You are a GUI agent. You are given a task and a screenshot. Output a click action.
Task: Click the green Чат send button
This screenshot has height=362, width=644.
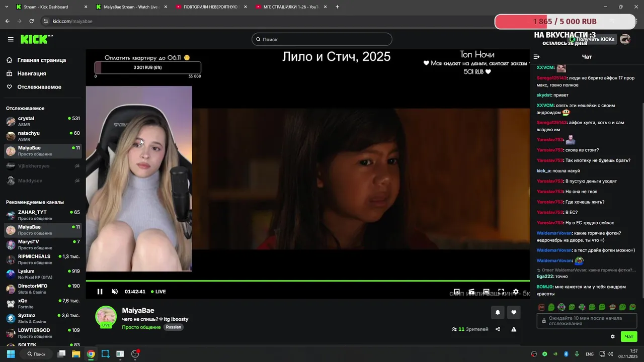629,336
